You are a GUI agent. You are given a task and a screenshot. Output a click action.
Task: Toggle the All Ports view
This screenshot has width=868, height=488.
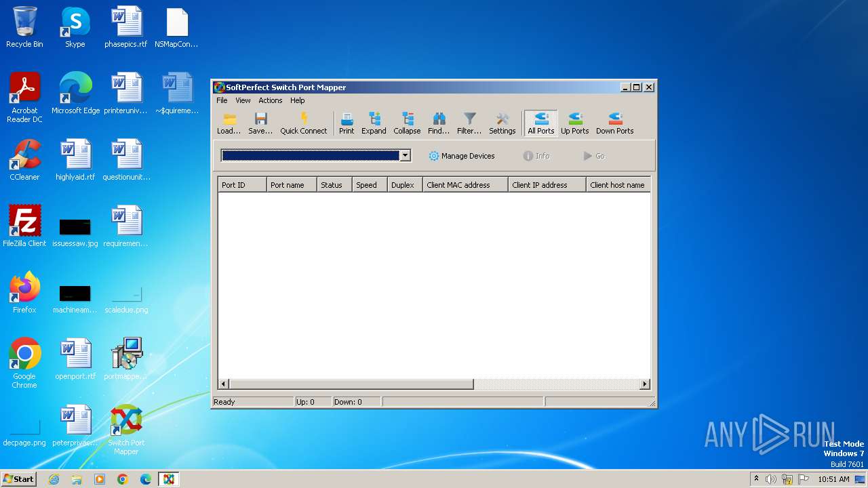pyautogui.click(x=541, y=124)
